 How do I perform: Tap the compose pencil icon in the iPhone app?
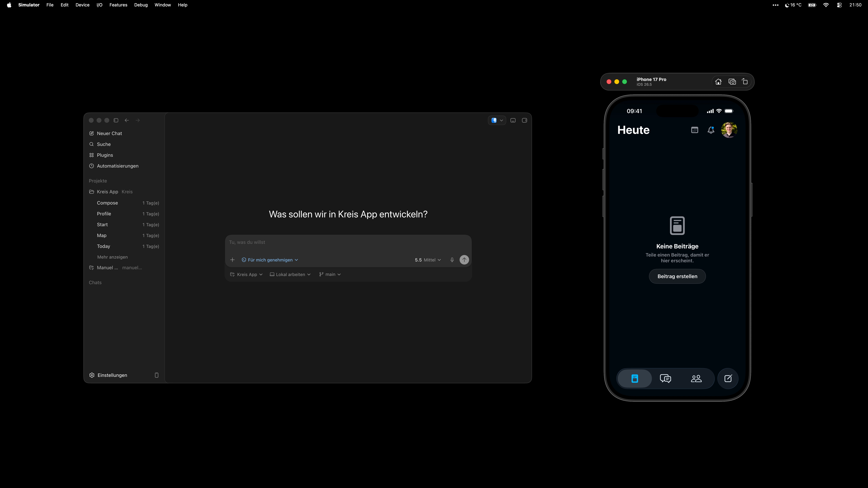[728, 379]
